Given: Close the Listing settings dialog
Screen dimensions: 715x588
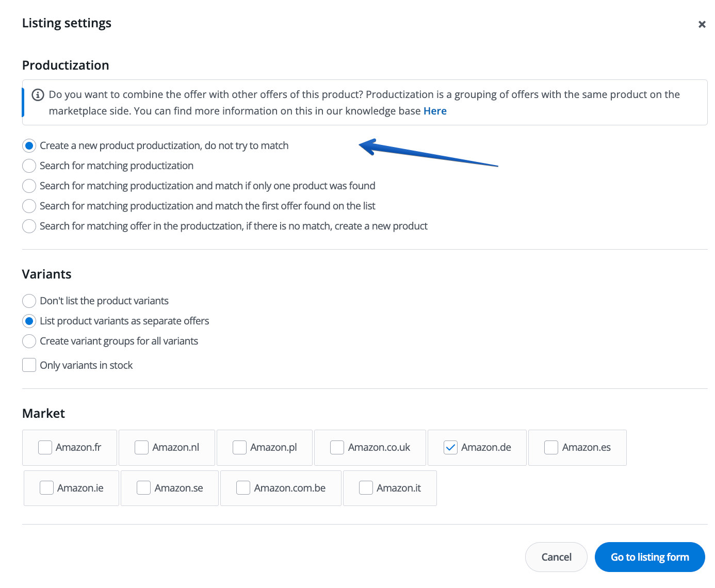Looking at the screenshot, I should [702, 24].
